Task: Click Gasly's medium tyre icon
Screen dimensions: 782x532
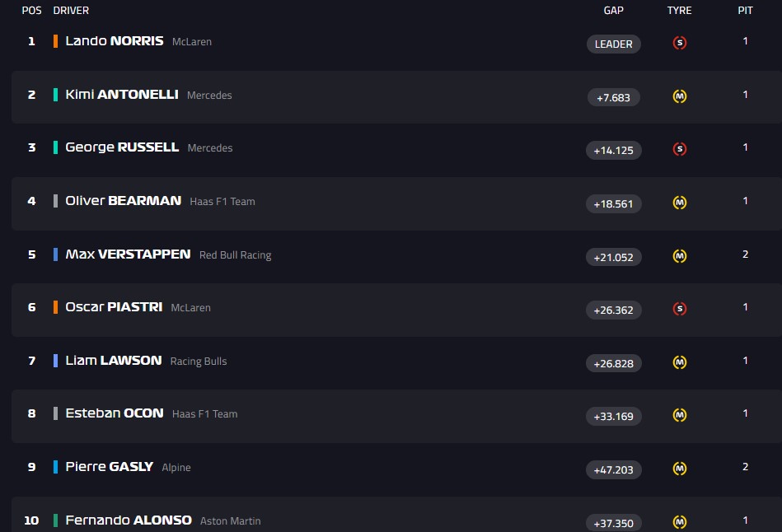Action: [x=680, y=469]
